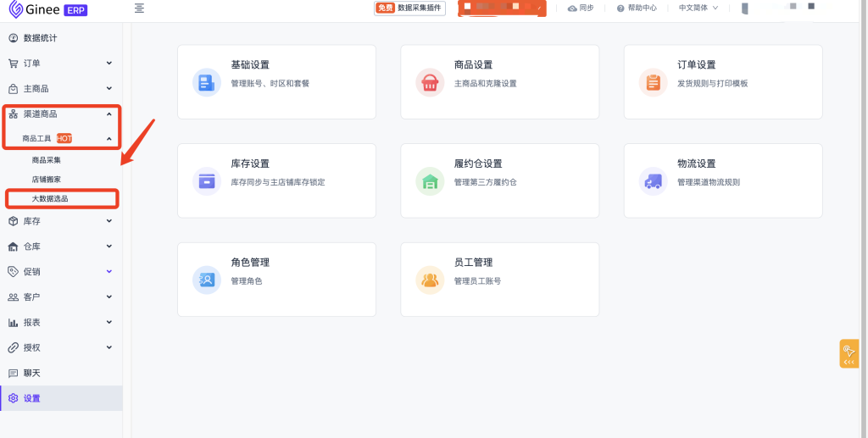Click the 库存设置 archive box icon

[x=207, y=181]
